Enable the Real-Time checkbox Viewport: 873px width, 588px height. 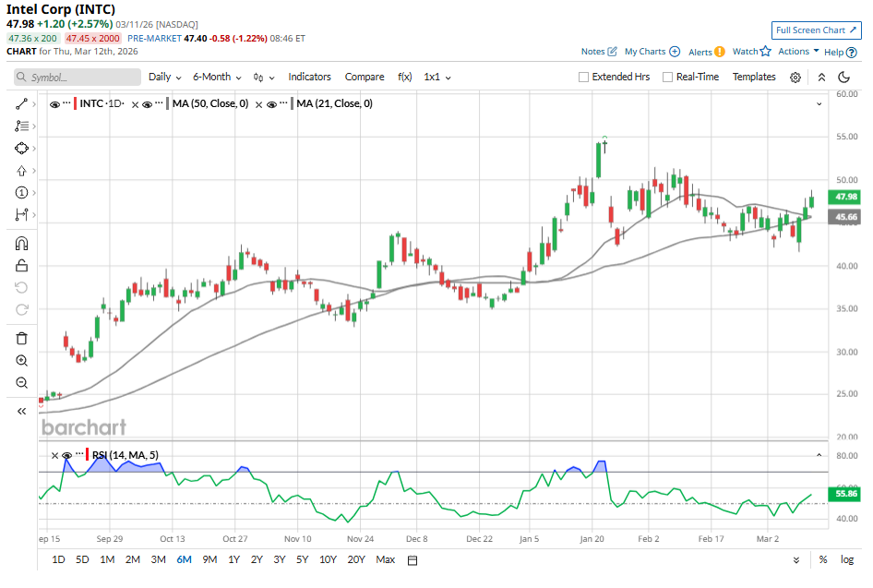point(667,78)
